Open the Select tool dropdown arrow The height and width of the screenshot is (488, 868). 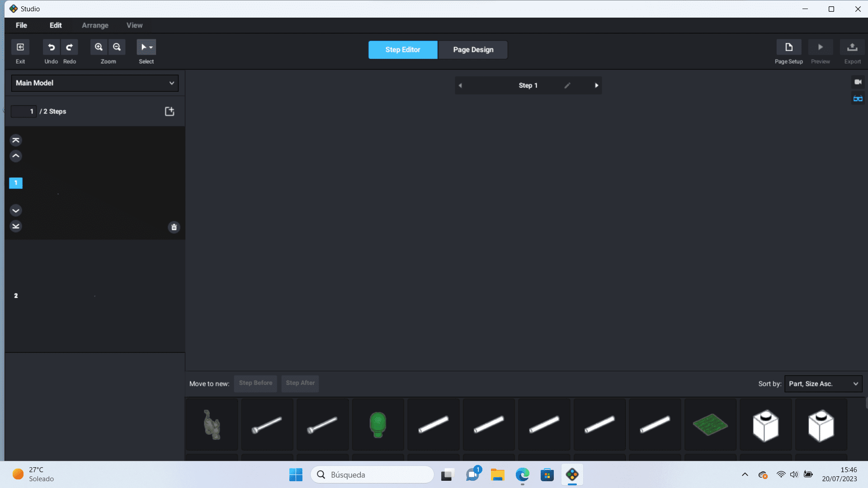point(151,47)
